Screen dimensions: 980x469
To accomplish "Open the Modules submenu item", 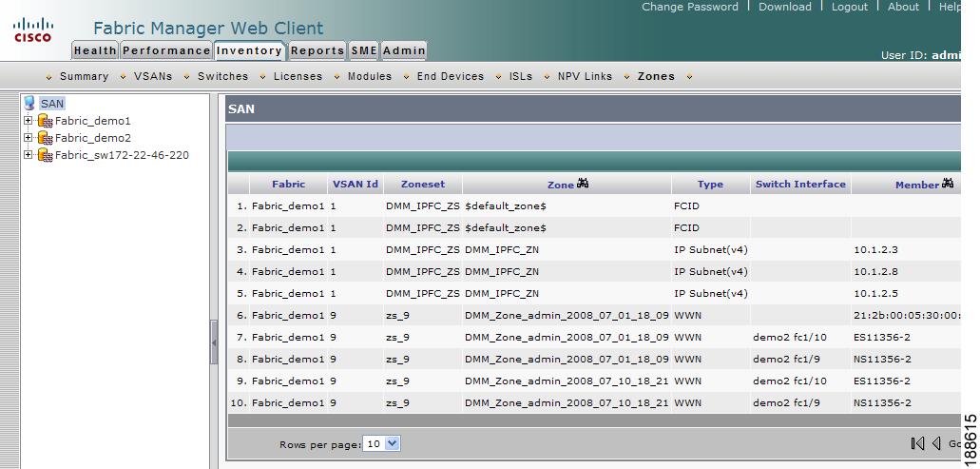I will click(x=370, y=76).
